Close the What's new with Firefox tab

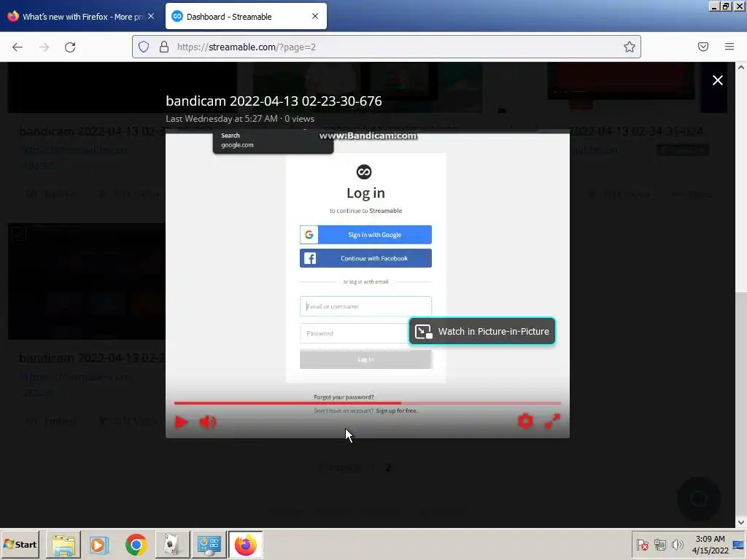pos(151,17)
